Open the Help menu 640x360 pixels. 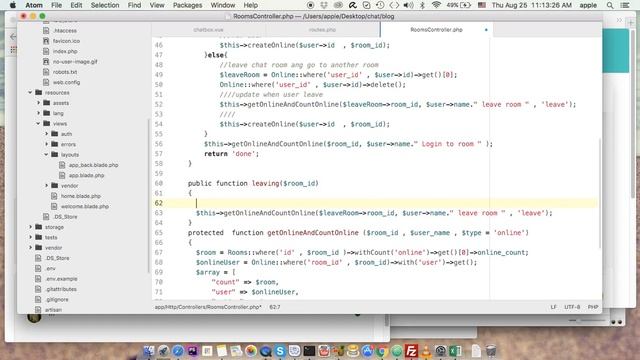point(251,5)
